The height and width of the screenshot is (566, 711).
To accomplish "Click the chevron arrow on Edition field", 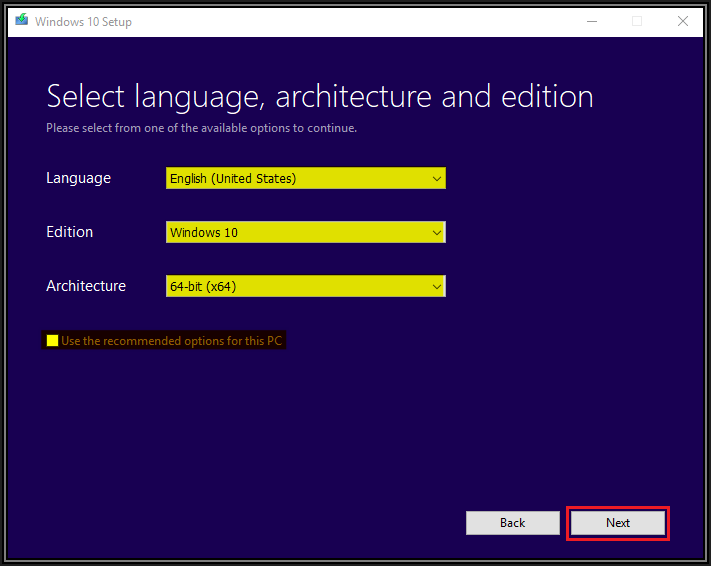I will point(437,233).
